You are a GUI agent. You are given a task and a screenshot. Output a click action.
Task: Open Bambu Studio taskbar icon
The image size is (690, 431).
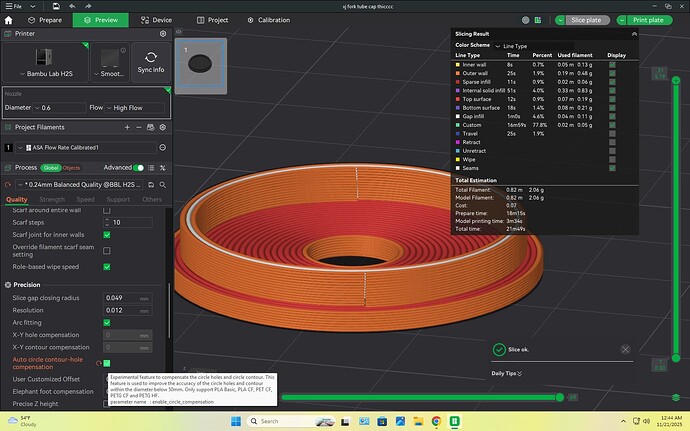point(455,421)
